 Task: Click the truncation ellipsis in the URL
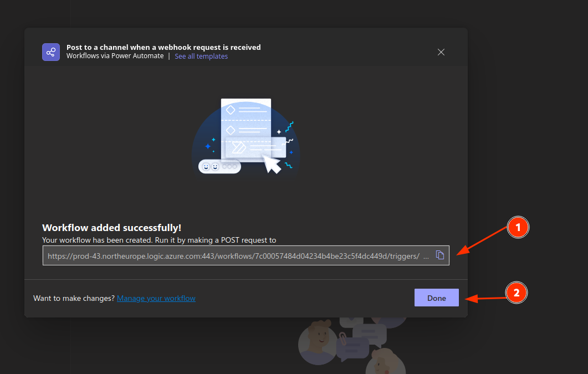pos(426,257)
